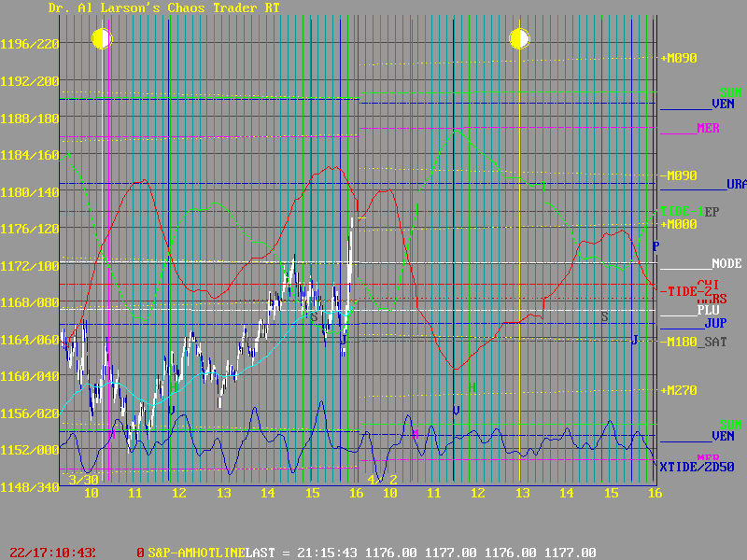Click the blue J marker near the bottom right

[x=635, y=340]
